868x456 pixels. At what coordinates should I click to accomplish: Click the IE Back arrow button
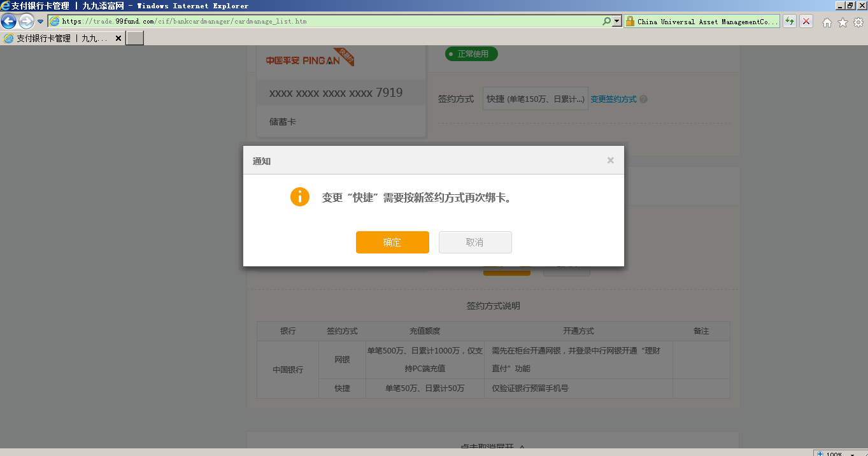(9, 21)
